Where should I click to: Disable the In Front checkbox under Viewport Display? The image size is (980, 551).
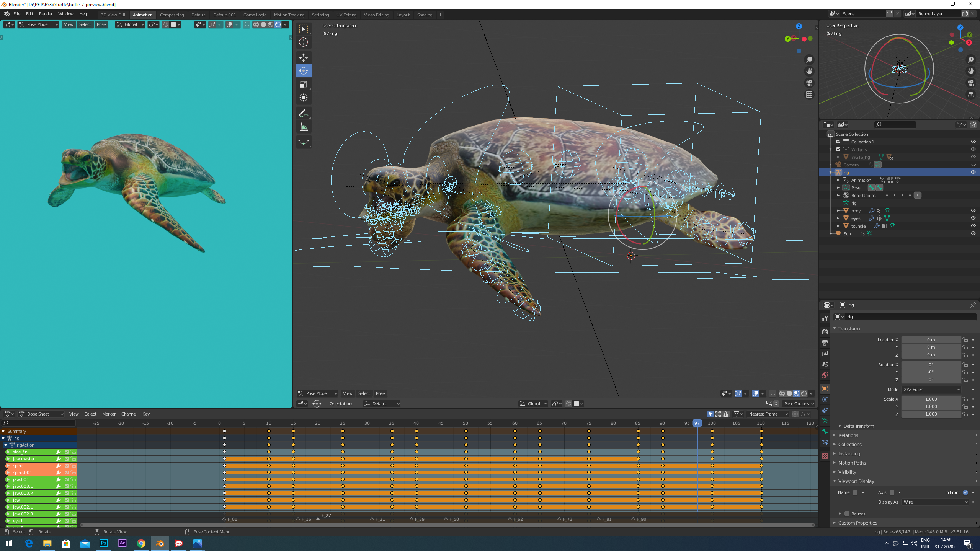[x=965, y=492]
